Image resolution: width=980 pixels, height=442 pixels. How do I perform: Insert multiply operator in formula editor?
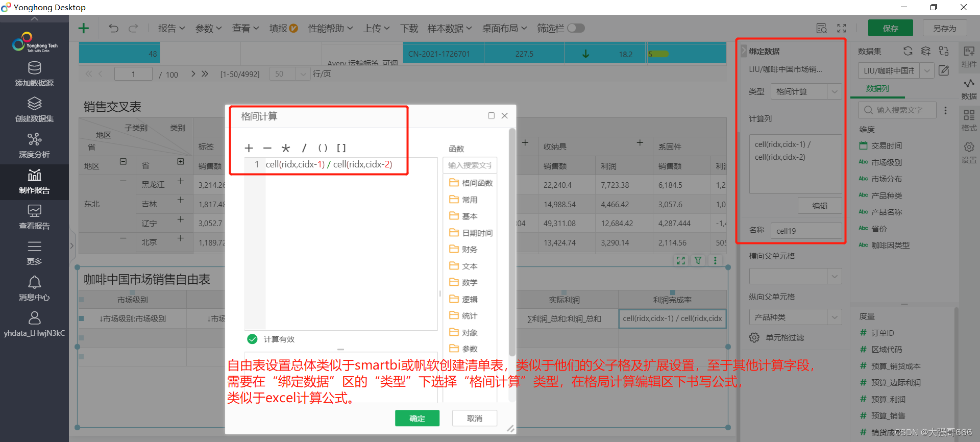coord(286,148)
